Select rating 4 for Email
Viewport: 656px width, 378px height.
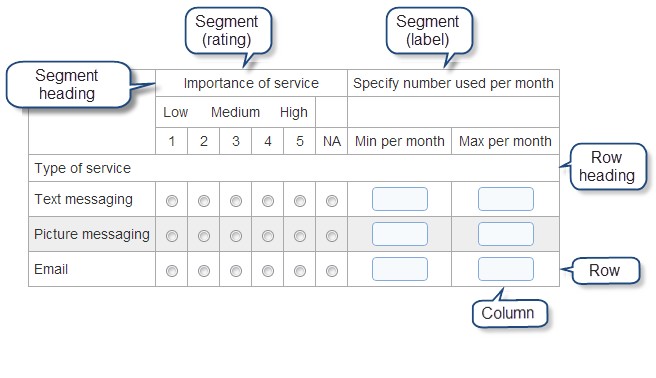268,271
